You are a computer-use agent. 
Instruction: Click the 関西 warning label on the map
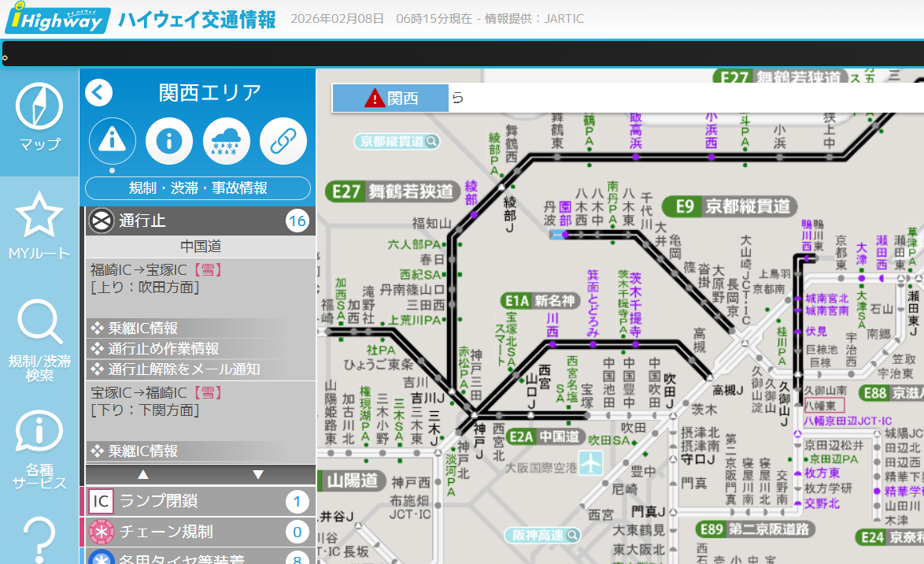click(x=391, y=98)
